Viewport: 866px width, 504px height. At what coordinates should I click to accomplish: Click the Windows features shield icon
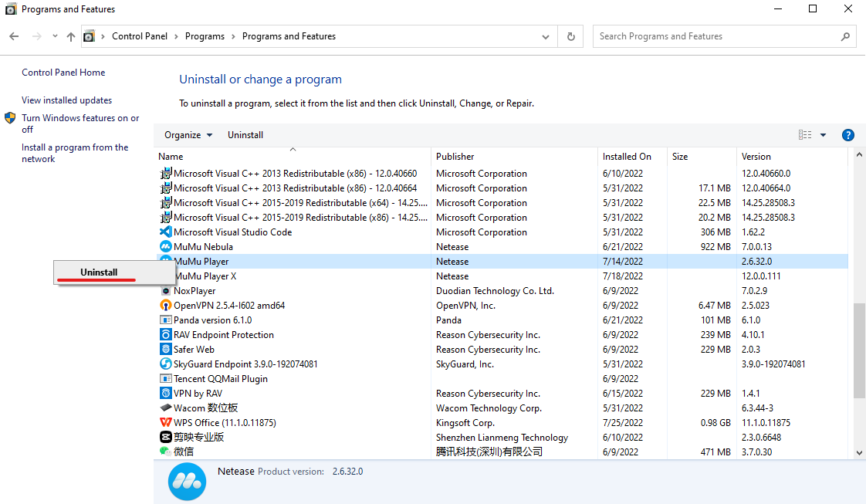click(10, 117)
